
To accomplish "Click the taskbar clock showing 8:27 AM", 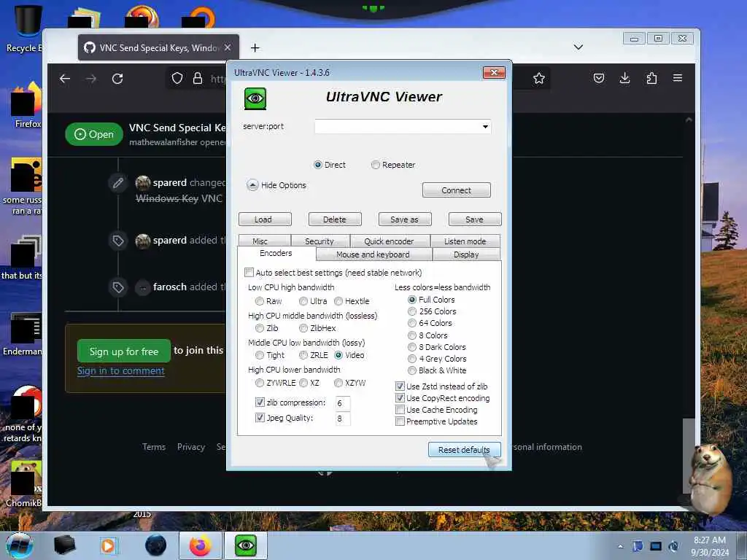I will (710, 546).
